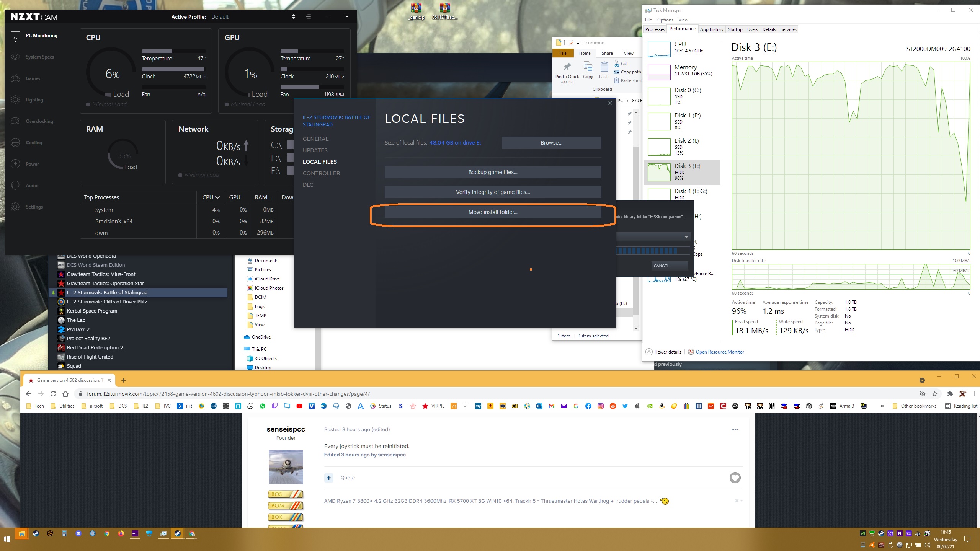Click the Chrome home icon

click(x=65, y=394)
